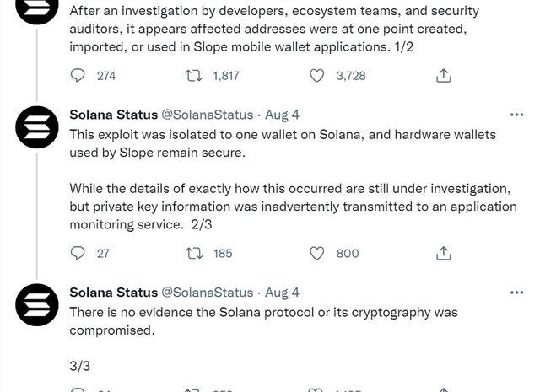540x392 pixels.
Task: Open the tweet saying no evidence protocol compromised
Action: [x=263, y=321]
